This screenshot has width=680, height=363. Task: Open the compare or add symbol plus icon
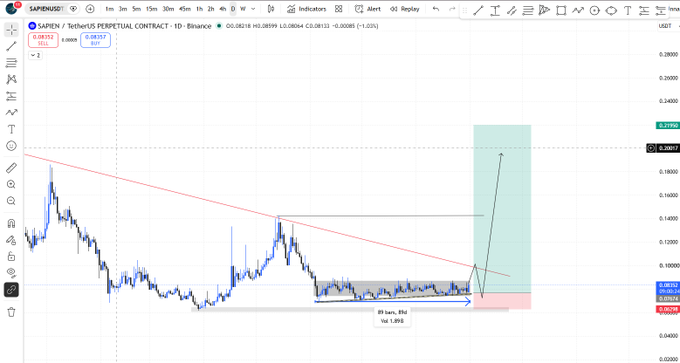click(90, 9)
